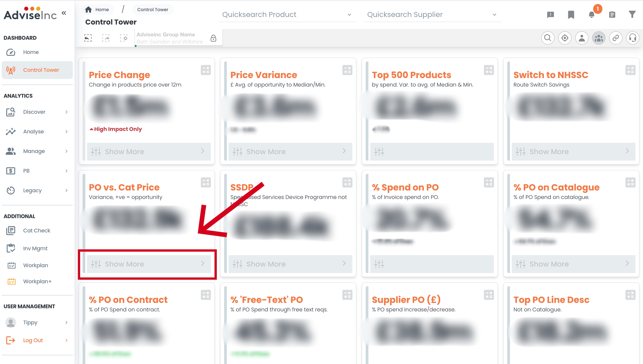Click the notification bell icon
This screenshot has width=643, height=364.
tap(591, 14)
